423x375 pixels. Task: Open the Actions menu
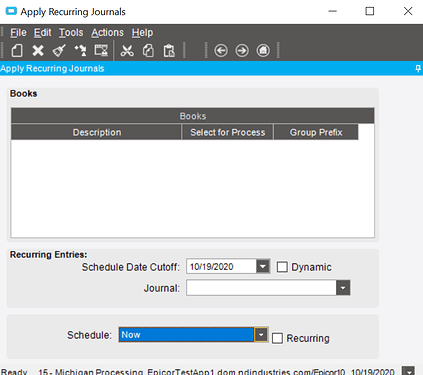click(107, 33)
